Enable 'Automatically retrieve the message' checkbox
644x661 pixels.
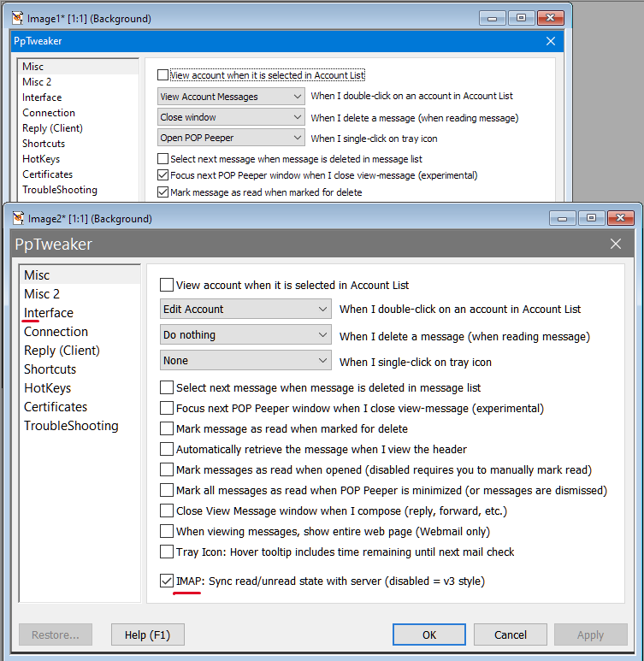167,450
